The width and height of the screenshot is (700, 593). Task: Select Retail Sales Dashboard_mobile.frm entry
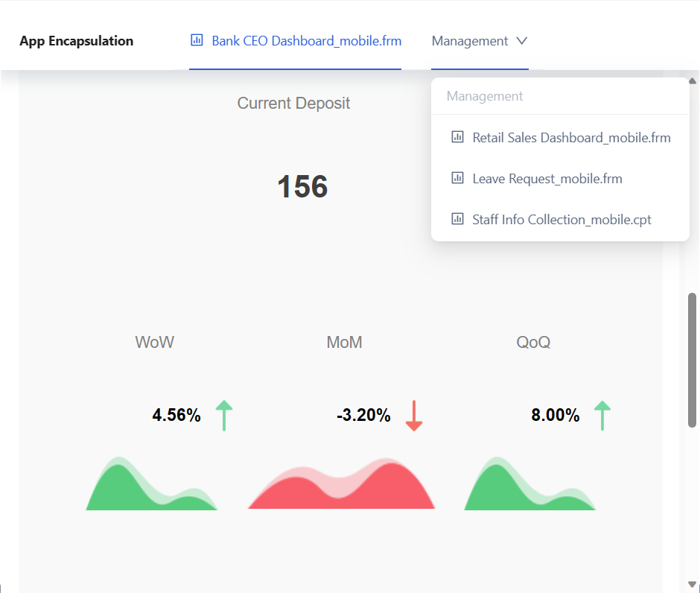coord(560,138)
